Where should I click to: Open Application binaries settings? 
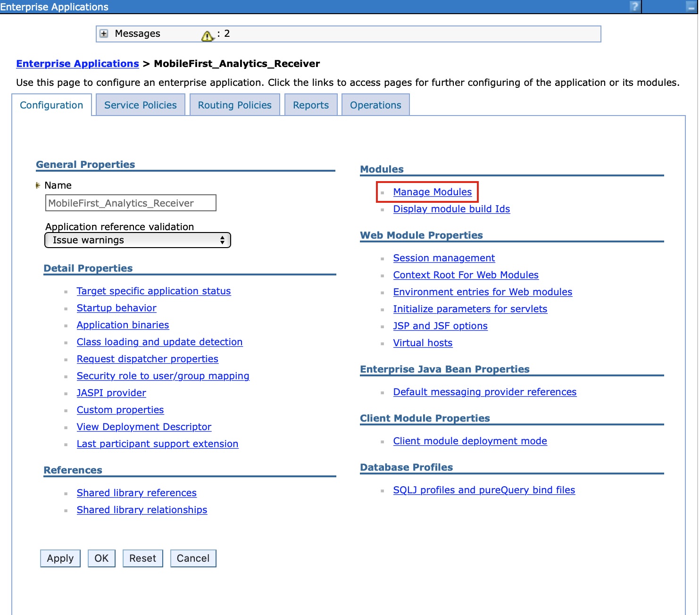(x=123, y=325)
